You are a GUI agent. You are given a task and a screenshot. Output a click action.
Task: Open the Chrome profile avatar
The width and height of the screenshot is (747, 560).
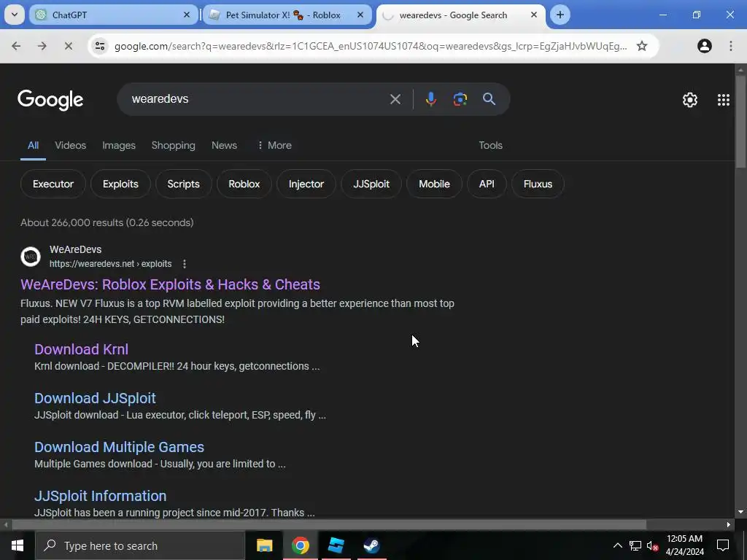click(704, 46)
